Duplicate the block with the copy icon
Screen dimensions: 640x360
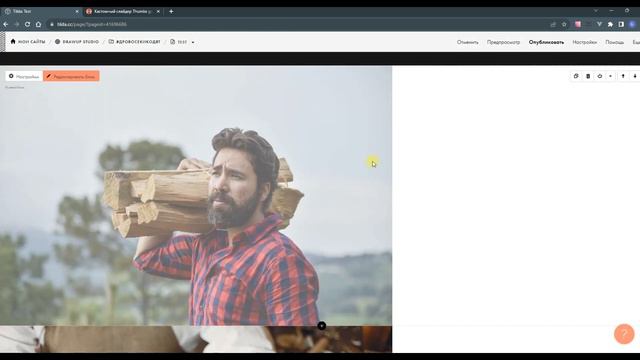[x=576, y=76]
